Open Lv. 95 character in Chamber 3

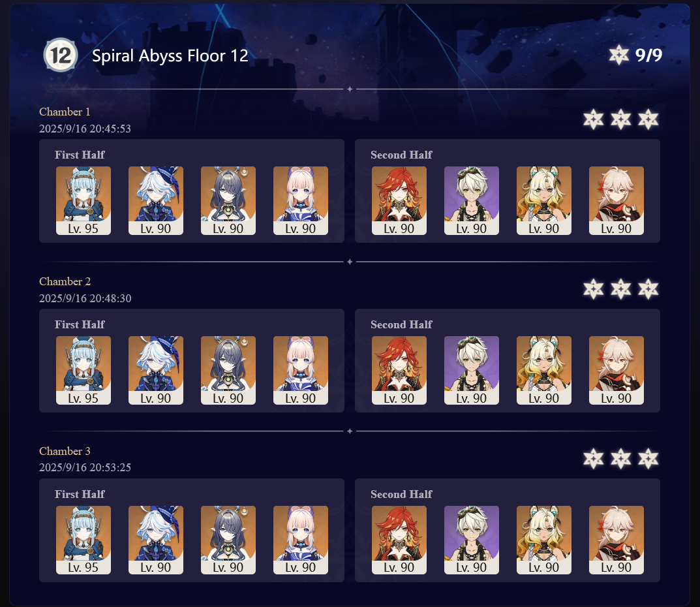point(84,540)
